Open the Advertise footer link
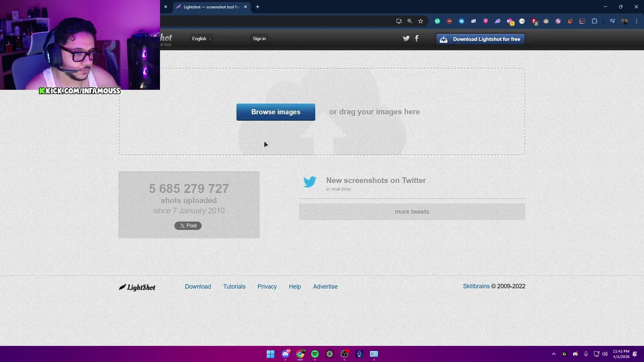This screenshot has width=644, height=362. click(x=326, y=287)
